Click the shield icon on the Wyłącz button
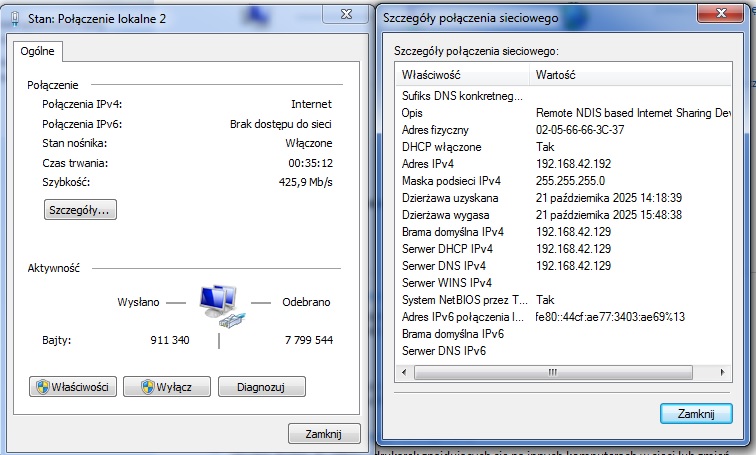This screenshot has width=756, height=455. pyautogui.click(x=147, y=387)
